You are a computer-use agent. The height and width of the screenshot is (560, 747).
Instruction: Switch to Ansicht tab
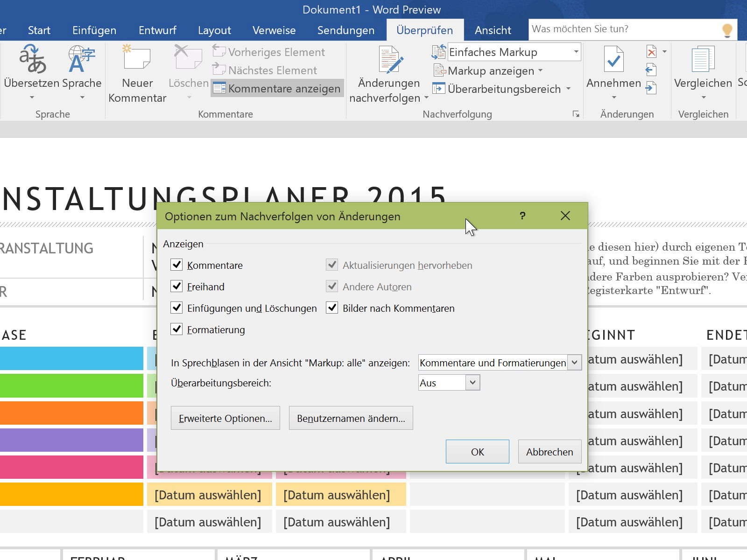[493, 30]
